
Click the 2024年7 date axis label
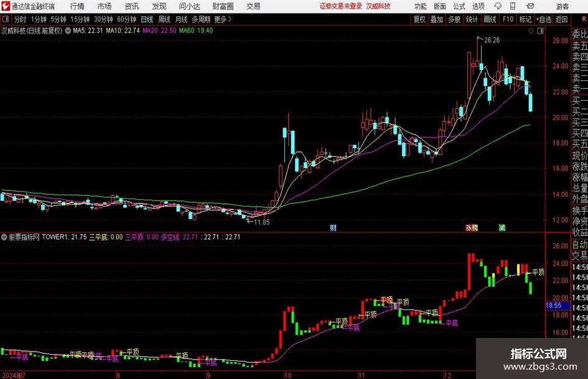tap(14, 375)
